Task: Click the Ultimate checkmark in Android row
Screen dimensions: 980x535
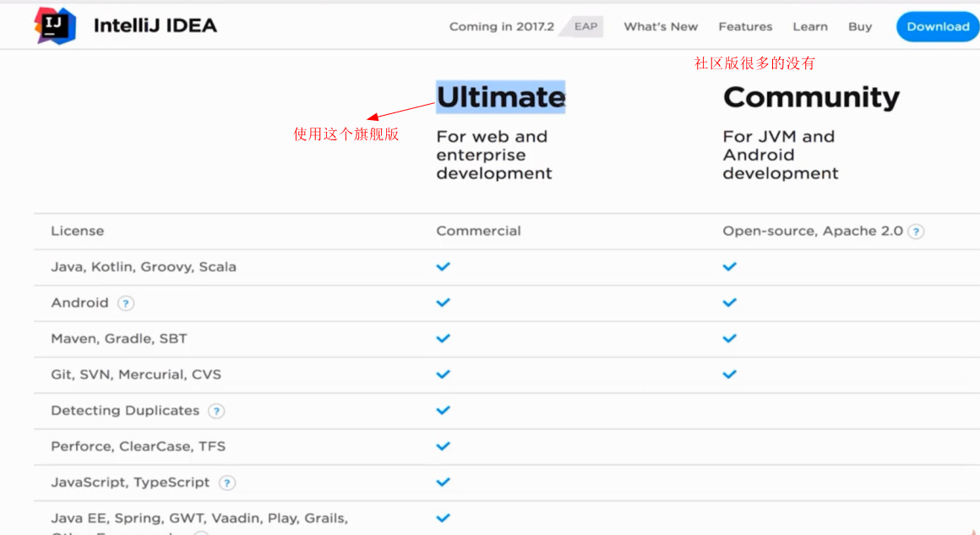Action: tap(444, 303)
